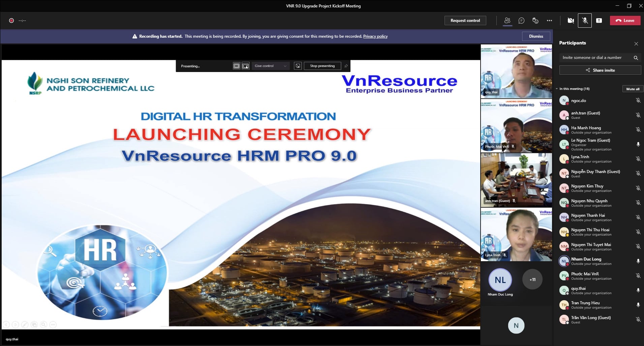Select side-by-side presenter mode icon
Screen dimensions: 644x346
pos(246,66)
